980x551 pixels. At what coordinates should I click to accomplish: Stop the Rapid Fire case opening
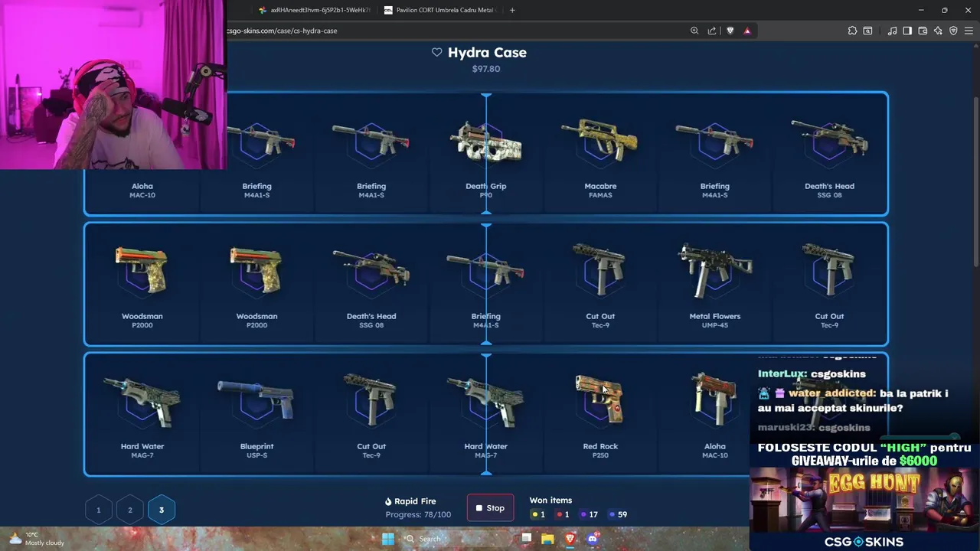[x=490, y=507]
